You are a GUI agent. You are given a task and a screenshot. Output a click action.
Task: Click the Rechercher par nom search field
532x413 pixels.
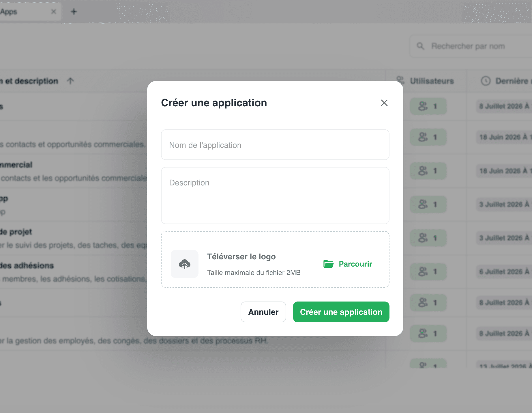coord(471,46)
